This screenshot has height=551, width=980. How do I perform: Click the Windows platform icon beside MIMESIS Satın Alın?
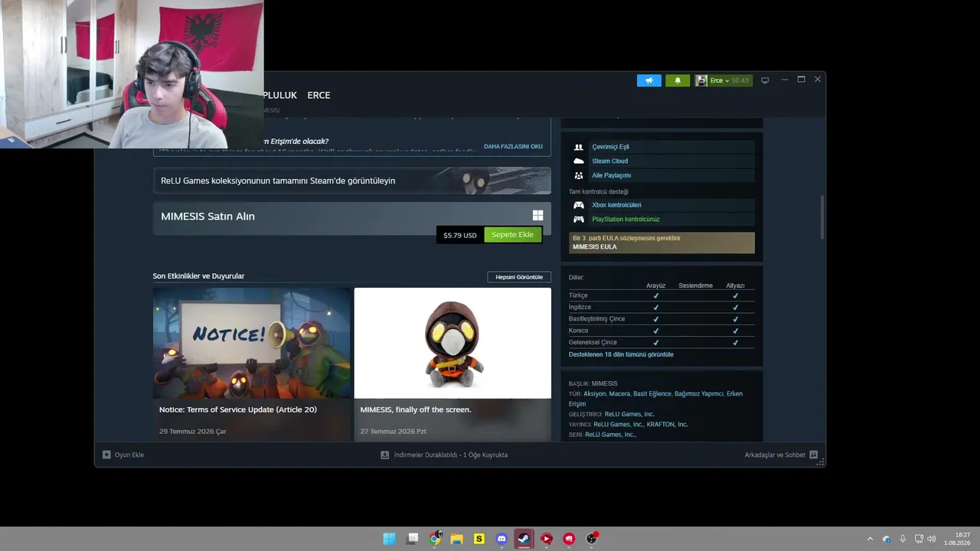point(537,216)
